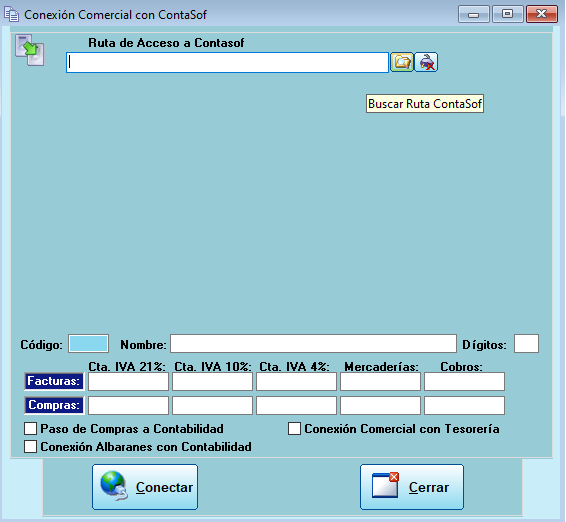Viewport: 566px width, 522px height.
Task: Click the Nombre text field
Action: coord(313,343)
